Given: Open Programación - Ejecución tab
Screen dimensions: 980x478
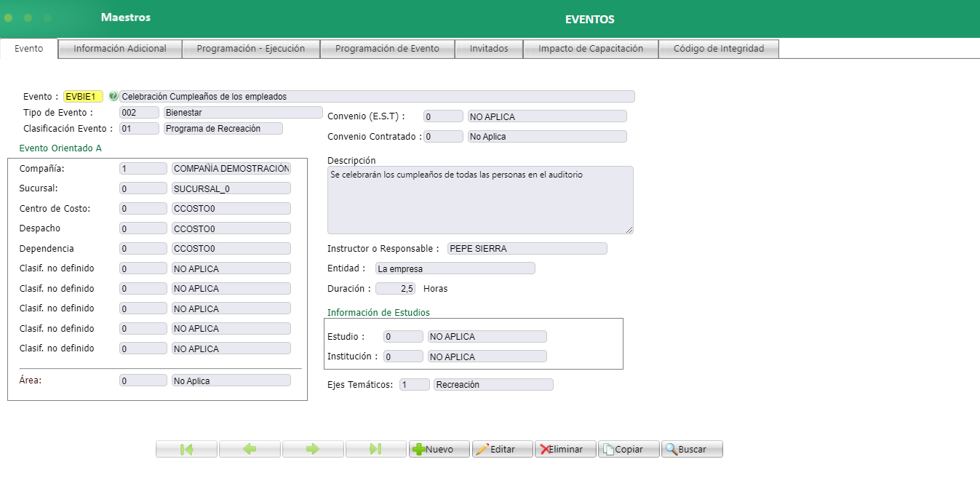Looking at the screenshot, I should (251, 49).
